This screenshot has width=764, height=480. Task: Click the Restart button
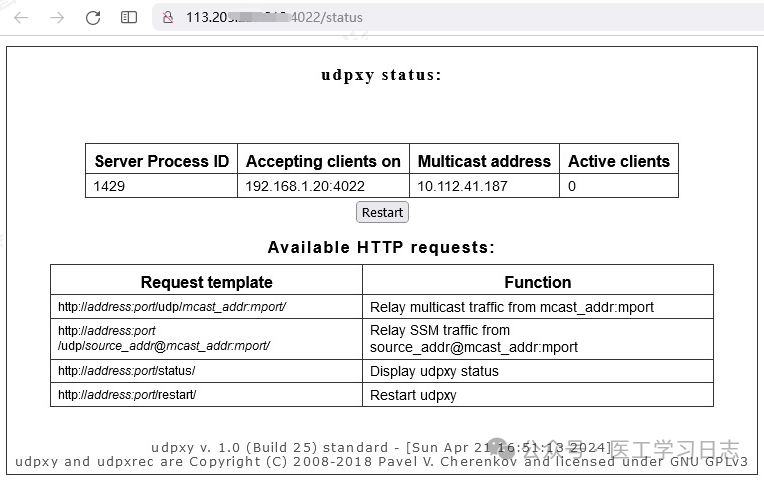point(382,212)
